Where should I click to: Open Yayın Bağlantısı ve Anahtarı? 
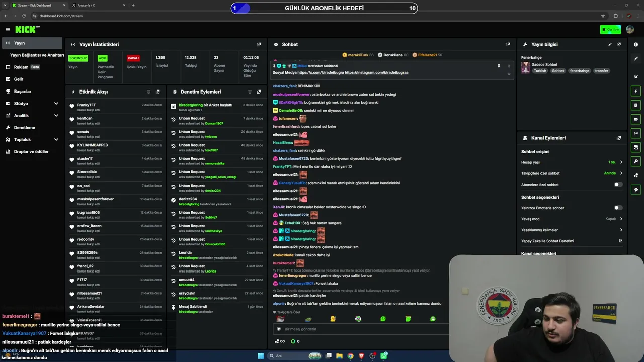point(37,55)
